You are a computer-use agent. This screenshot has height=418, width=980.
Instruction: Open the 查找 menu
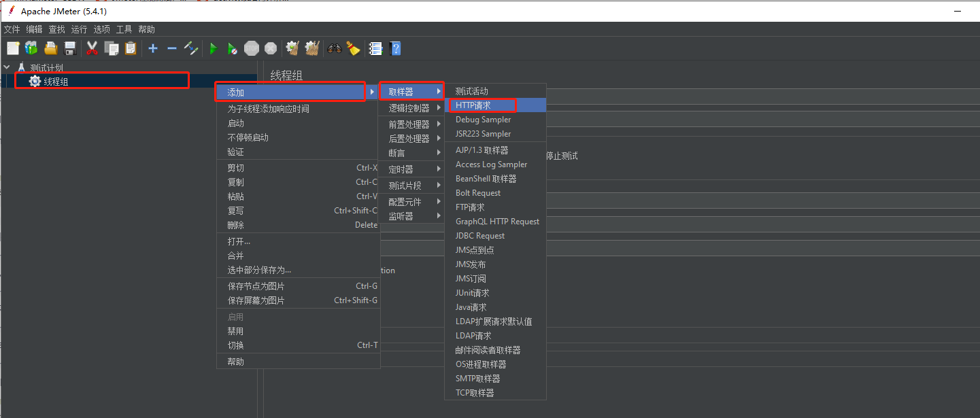[56, 29]
